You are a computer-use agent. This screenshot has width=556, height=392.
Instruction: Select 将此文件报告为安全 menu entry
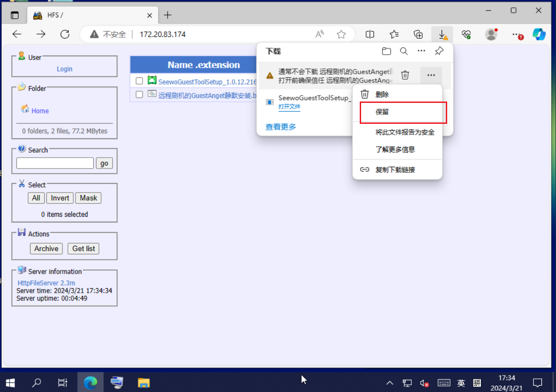click(398, 132)
